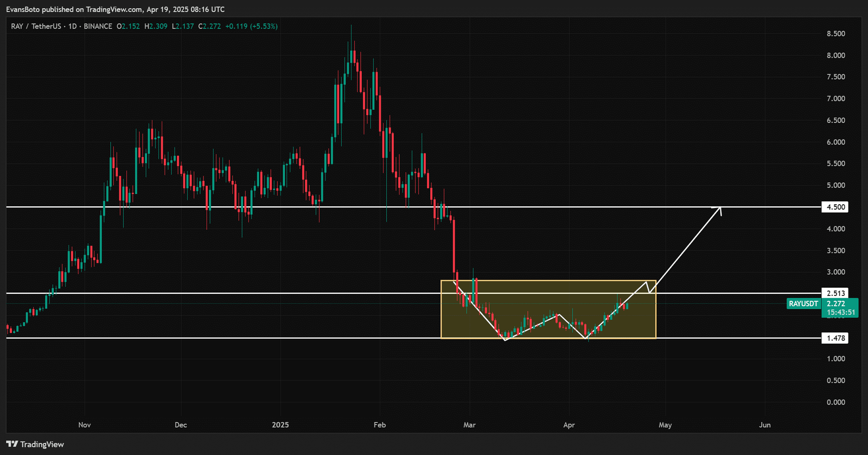Click the TradingView logo icon
Viewport: 868px width, 455px height.
(12, 444)
